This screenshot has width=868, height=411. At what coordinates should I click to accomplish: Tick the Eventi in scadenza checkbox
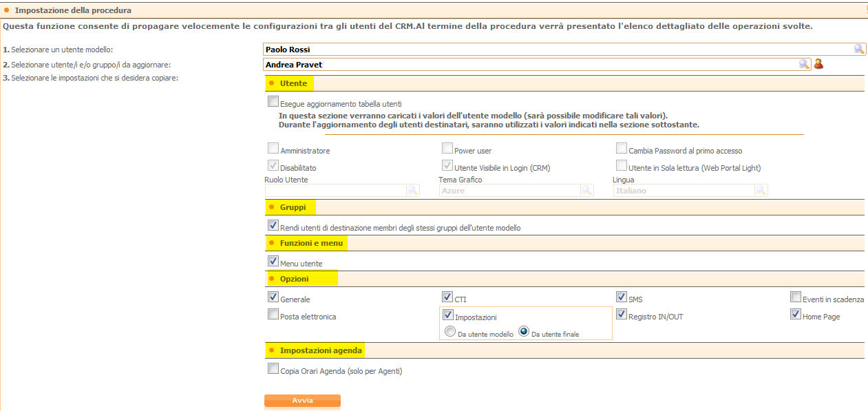(x=796, y=298)
